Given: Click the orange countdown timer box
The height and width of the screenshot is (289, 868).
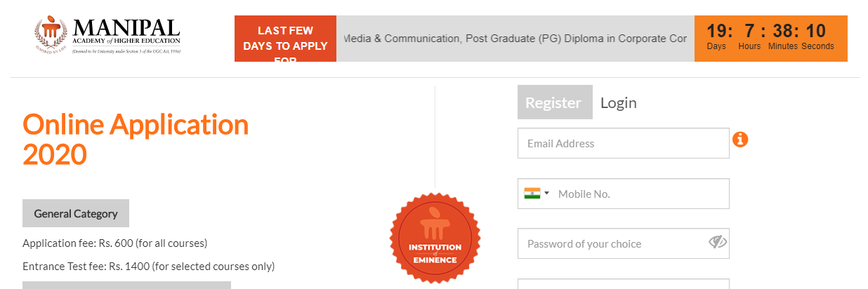Looking at the screenshot, I should point(770,39).
